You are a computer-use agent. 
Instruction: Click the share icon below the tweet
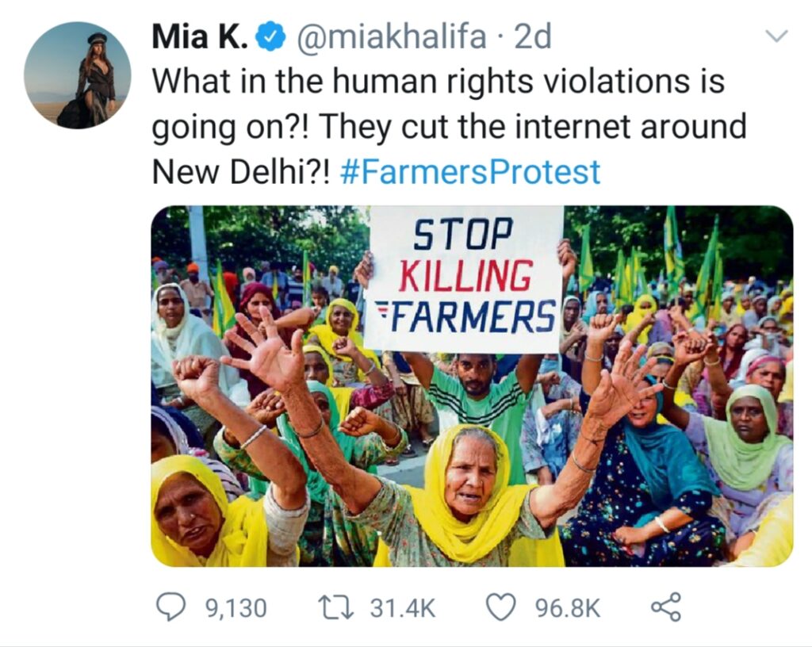665,608
